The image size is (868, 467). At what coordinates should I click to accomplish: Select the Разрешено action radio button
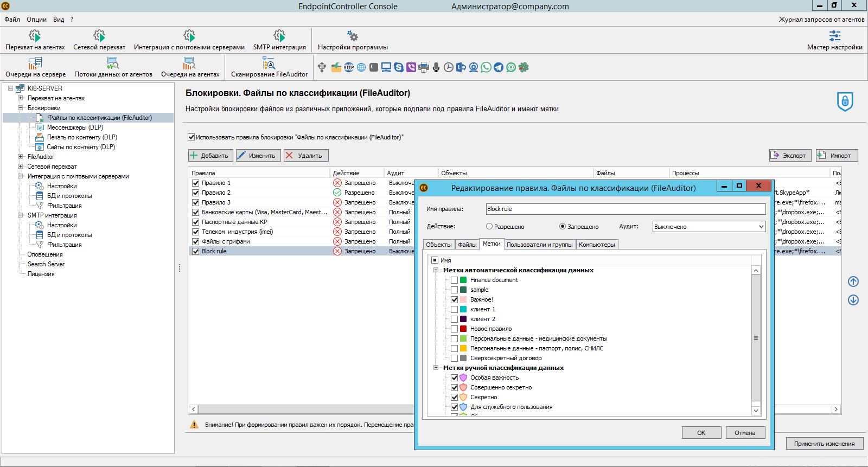point(489,227)
